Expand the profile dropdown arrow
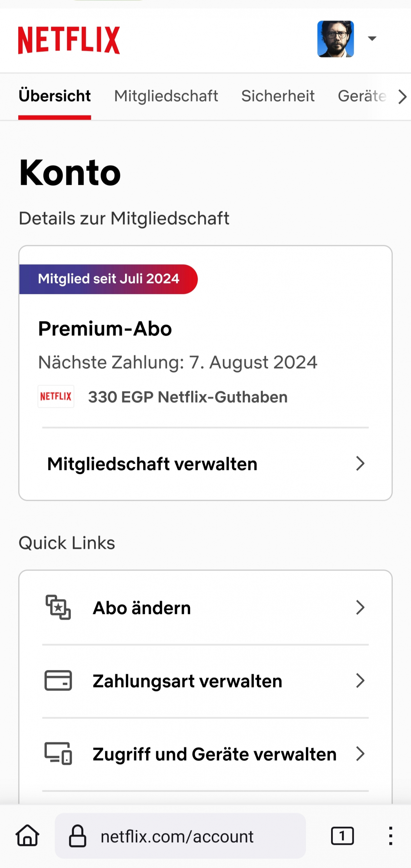This screenshot has width=411, height=868. [372, 38]
